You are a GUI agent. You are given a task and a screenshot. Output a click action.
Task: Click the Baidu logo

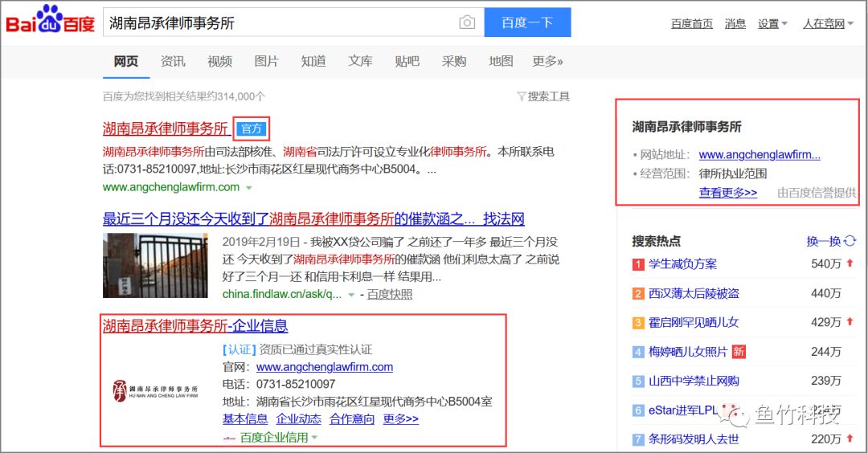pos(50,21)
